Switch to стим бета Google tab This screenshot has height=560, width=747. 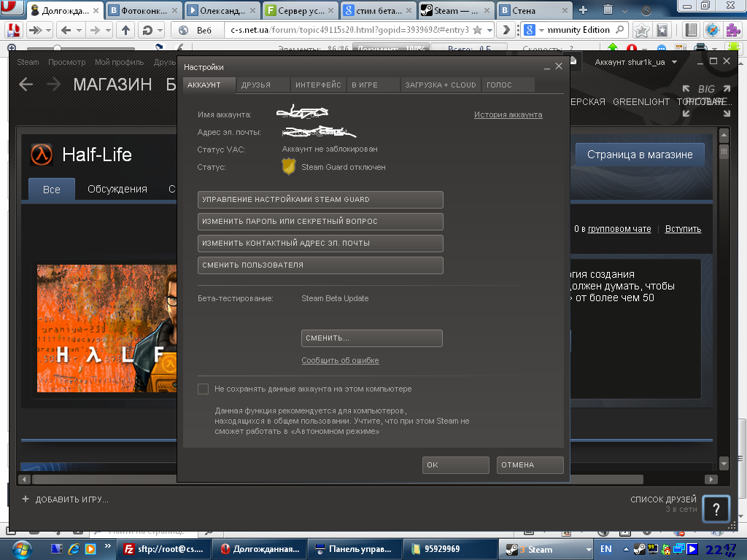[x=378, y=10]
